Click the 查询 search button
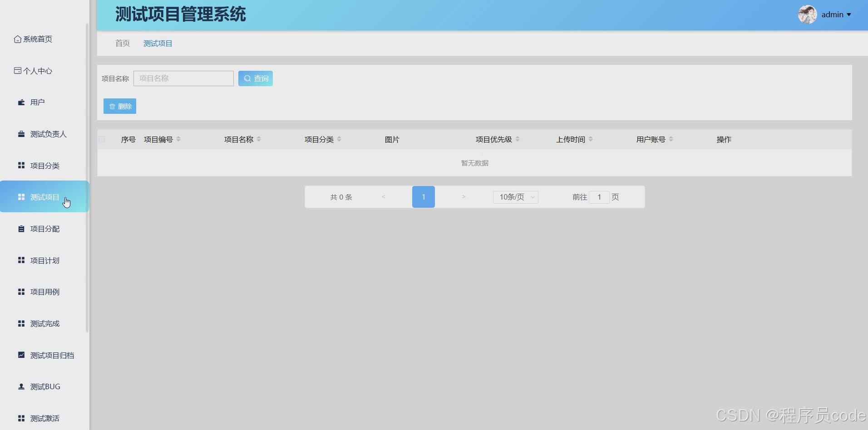This screenshot has height=430, width=868. pos(255,78)
